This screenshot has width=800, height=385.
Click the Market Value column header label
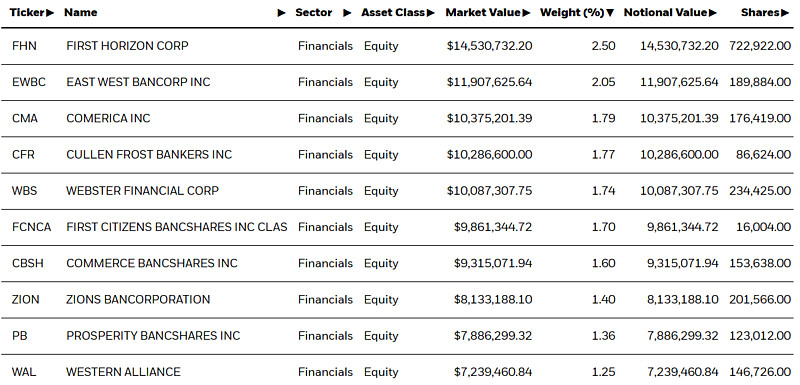[483, 13]
